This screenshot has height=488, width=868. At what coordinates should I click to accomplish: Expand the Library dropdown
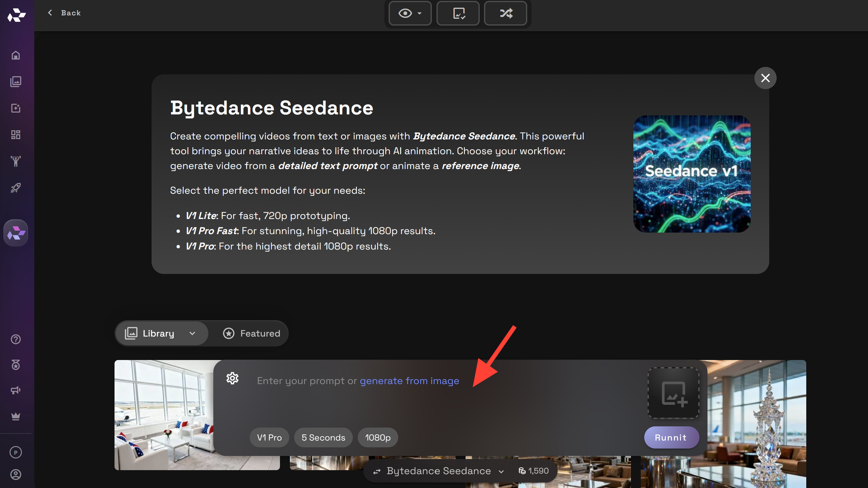[x=161, y=333]
